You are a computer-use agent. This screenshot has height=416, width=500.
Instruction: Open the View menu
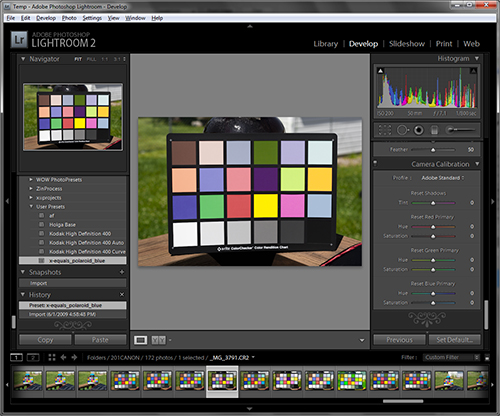113,18
